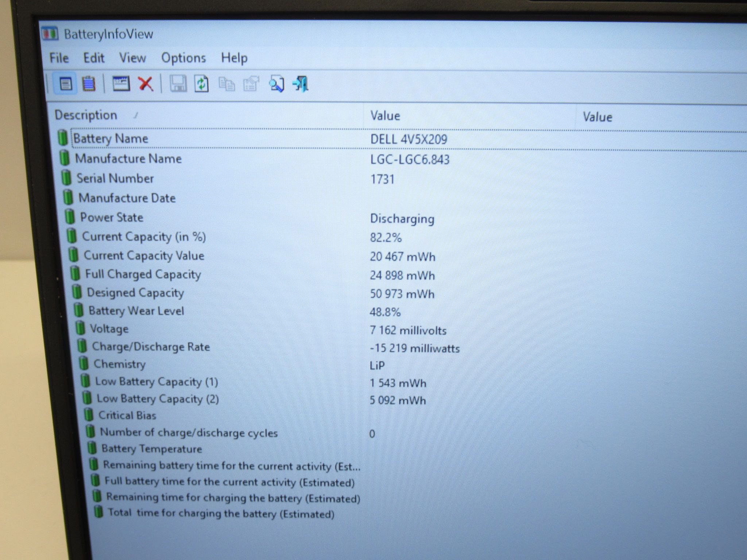Viewport: 747px width, 560px height.
Task: Click the serial value 1731
Action: click(x=382, y=179)
